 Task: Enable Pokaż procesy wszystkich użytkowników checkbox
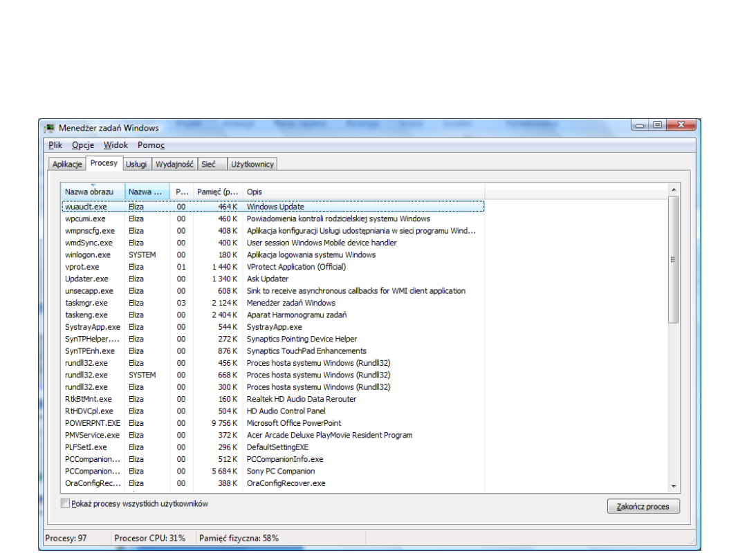click(x=66, y=504)
